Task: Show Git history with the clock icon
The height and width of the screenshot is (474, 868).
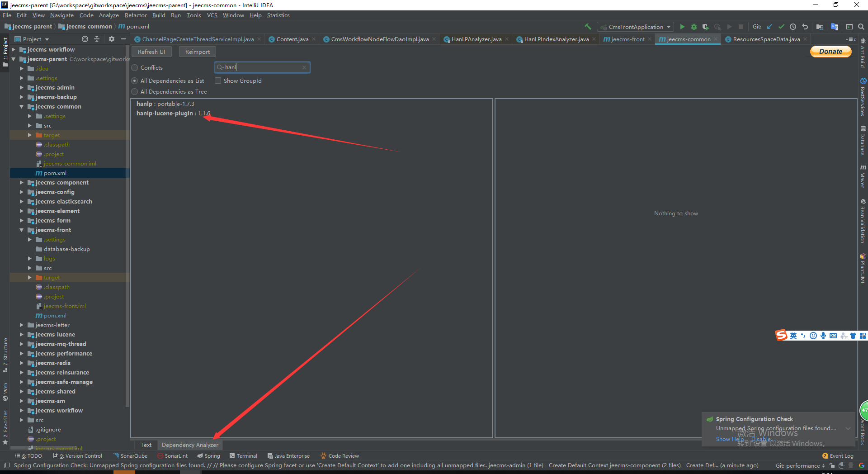Action: 793,27
